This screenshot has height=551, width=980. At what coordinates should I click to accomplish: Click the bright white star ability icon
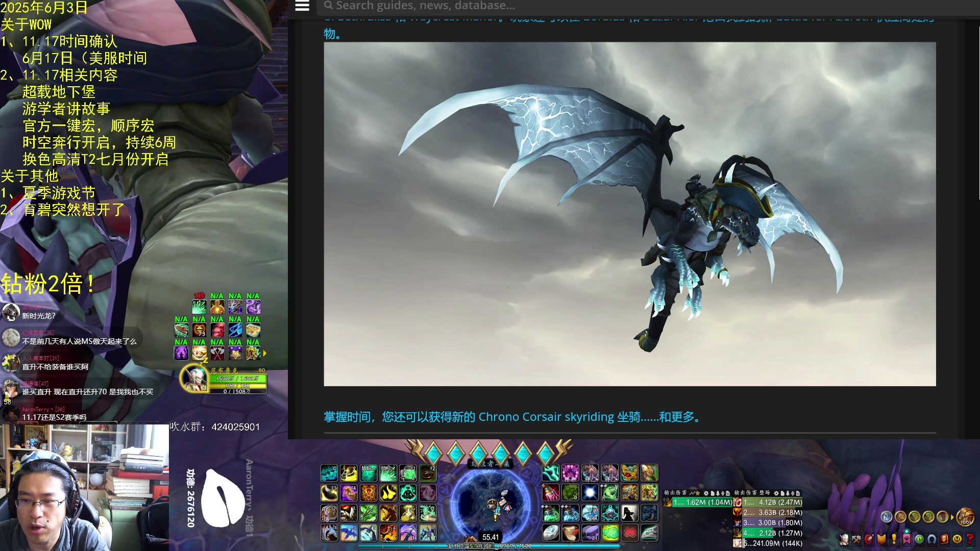[590, 493]
